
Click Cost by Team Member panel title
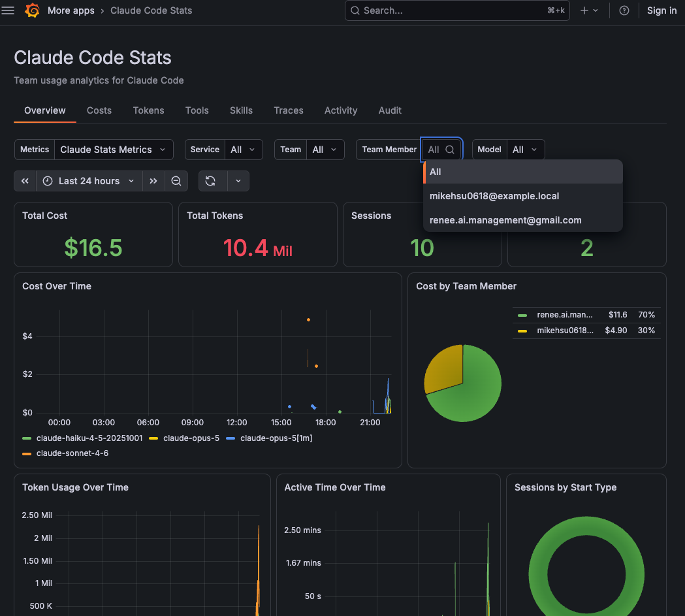(x=466, y=286)
